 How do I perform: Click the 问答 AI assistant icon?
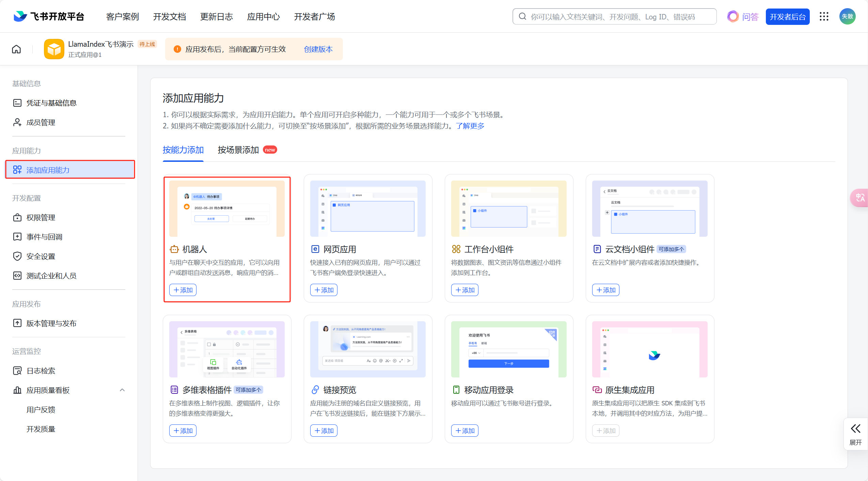[732, 16]
